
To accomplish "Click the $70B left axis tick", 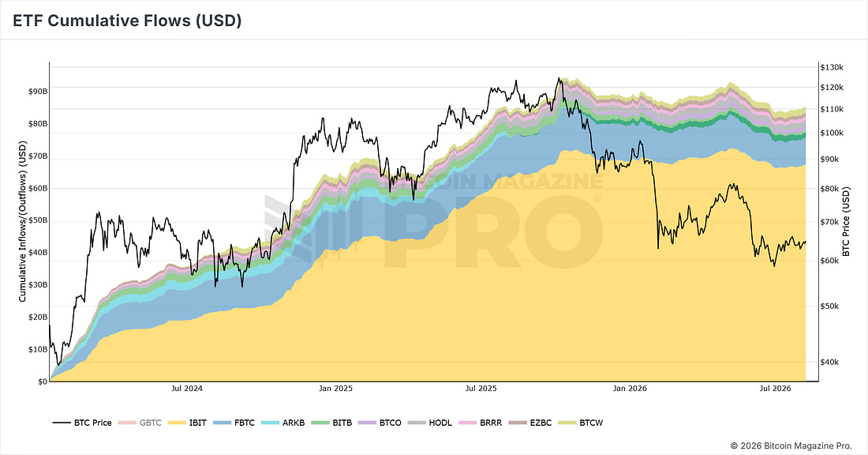I will coord(38,156).
